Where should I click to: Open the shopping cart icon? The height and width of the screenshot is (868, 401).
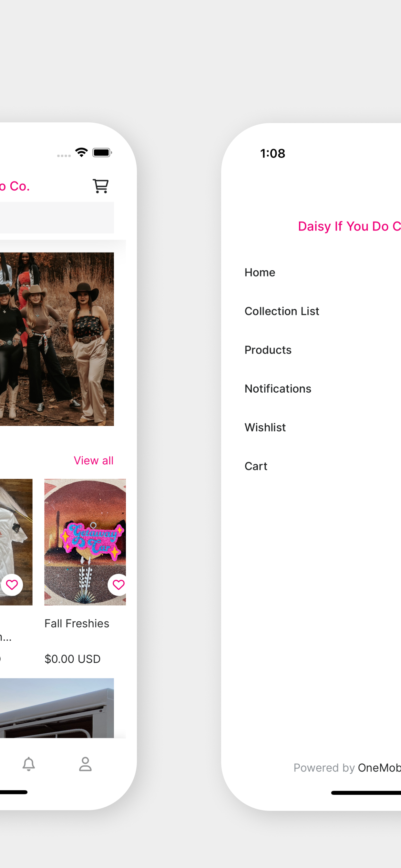pyautogui.click(x=100, y=186)
